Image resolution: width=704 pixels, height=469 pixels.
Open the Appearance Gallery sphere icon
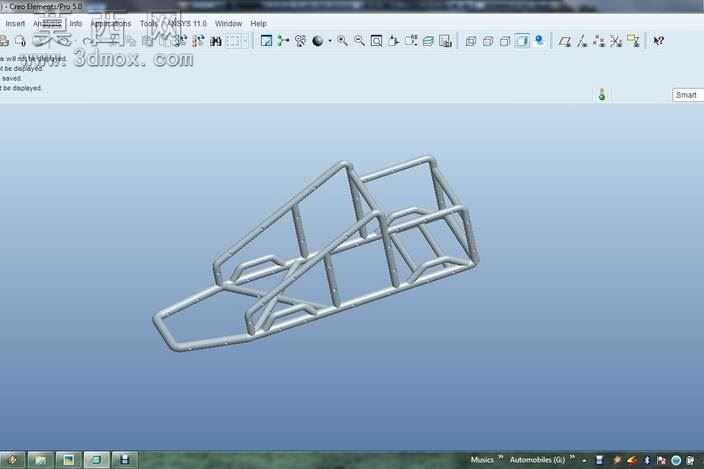318,41
